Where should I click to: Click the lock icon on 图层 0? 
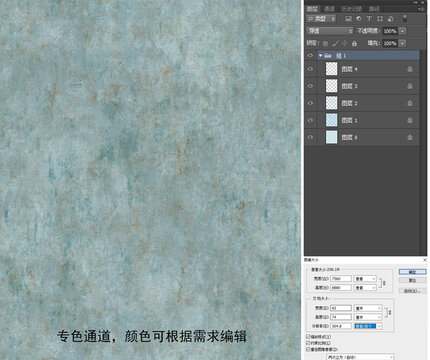410,137
